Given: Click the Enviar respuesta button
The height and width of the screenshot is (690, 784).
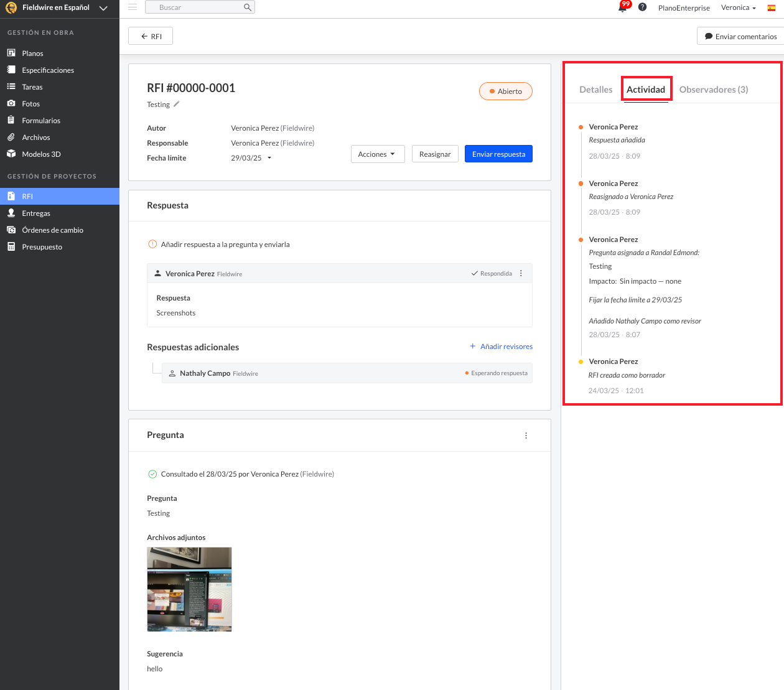Looking at the screenshot, I should (x=498, y=154).
